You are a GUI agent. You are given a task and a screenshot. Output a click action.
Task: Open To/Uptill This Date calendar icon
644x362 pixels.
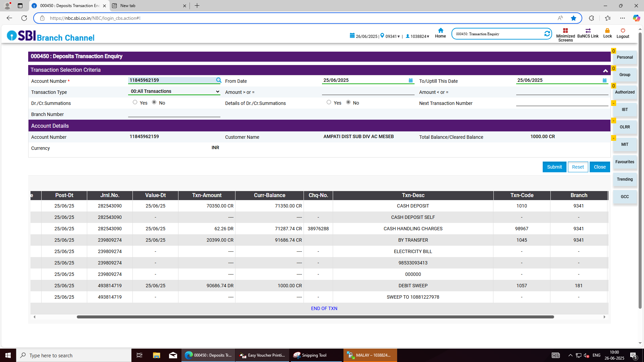(604, 80)
